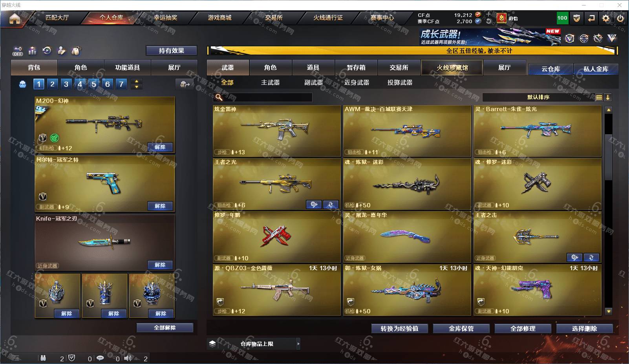Toggle the list view sort icon
The image size is (629, 364).
pos(599,97)
